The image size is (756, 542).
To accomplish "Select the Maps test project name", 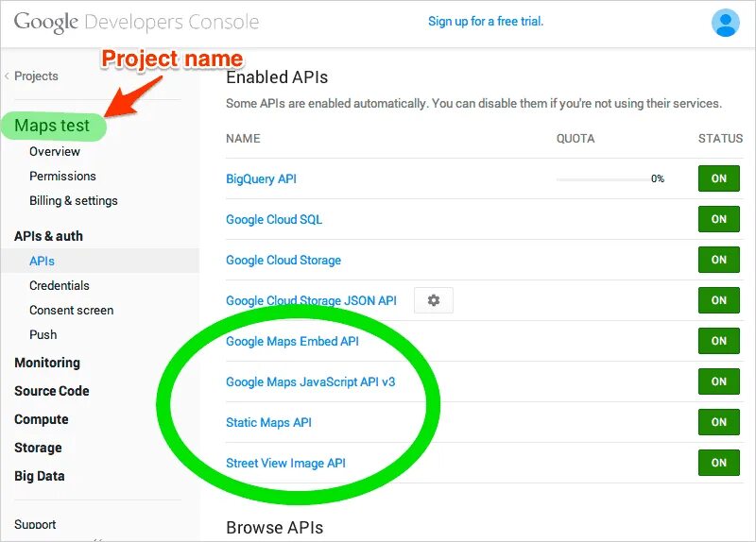I will click(52, 126).
